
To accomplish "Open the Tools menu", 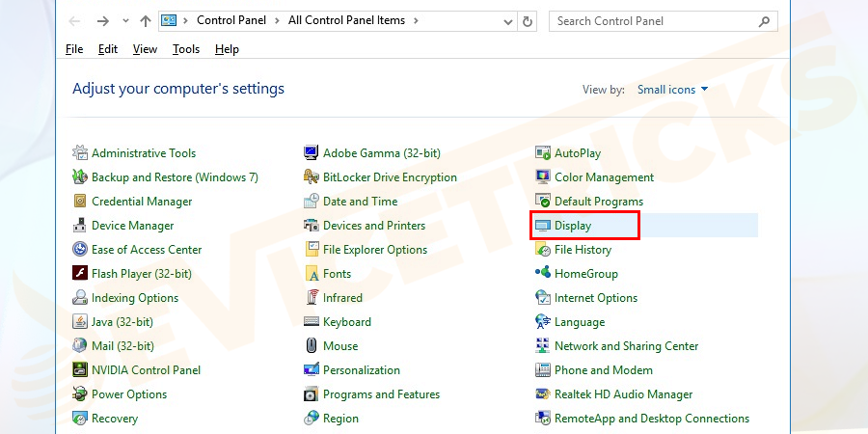I will (186, 49).
